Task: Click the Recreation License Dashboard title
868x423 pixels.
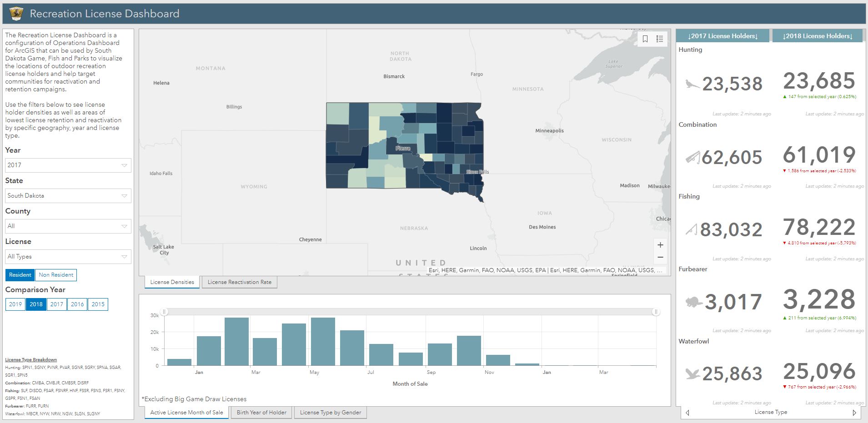Action: pos(105,14)
